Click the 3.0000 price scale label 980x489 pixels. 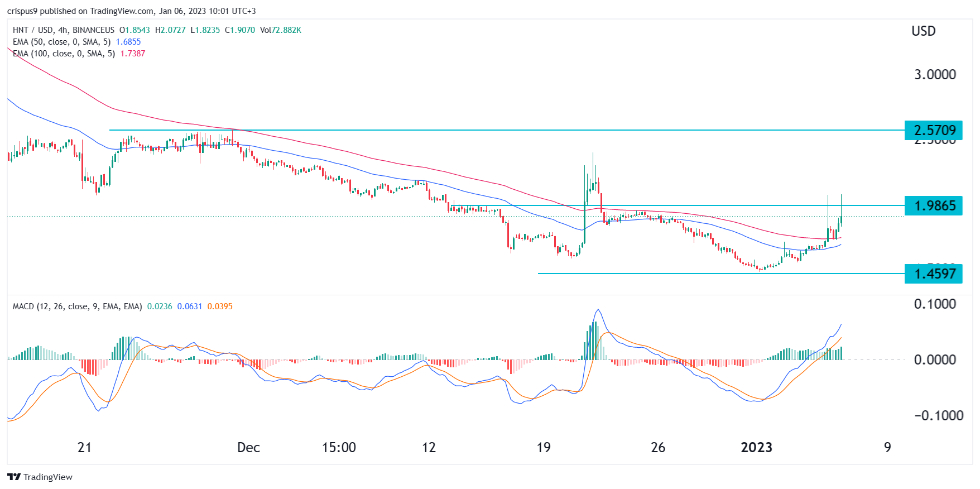coord(935,74)
